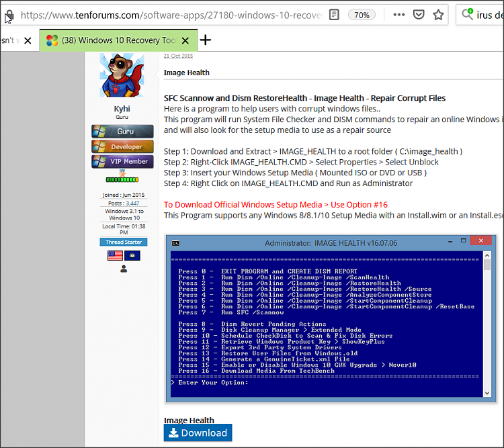The image size is (504, 448).
Task: Click the VIP Member badge
Action: point(122,161)
